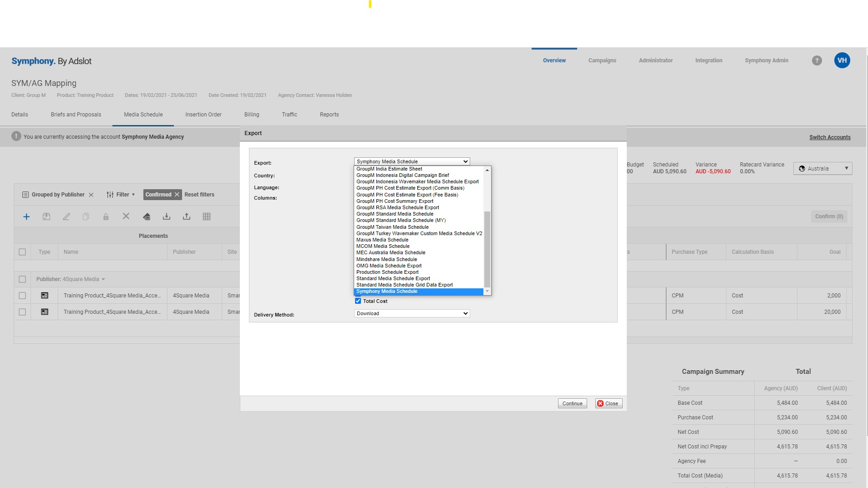Image resolution: width=868 pixels, height=488 pixels.
Task: Tick the select-all placements header checkbox
Action: 22,252
